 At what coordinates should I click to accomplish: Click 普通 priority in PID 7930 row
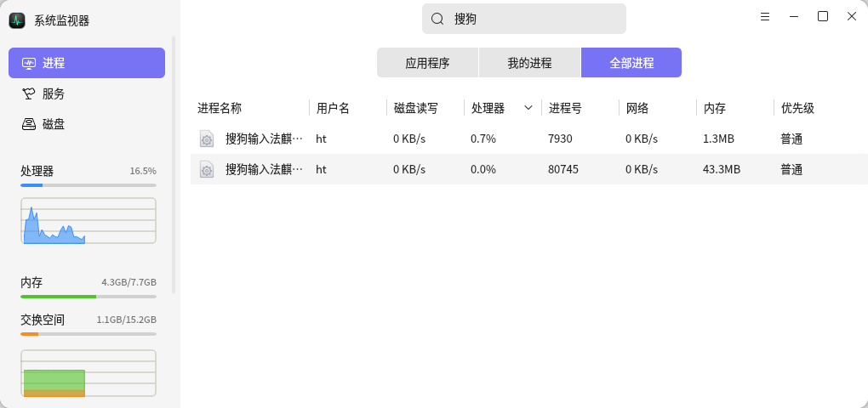tap(791, 139)
